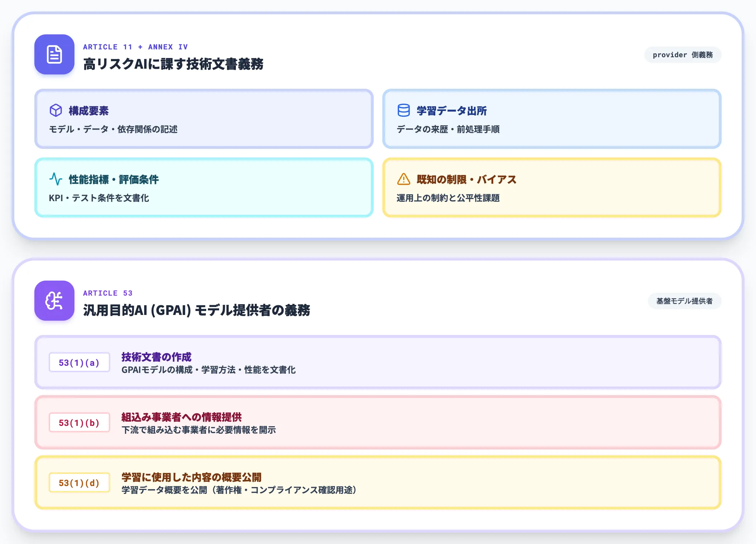Click the text モデル・データ・依存関係の記述
This screenshot has width=756, height=544.
(113, 129)
